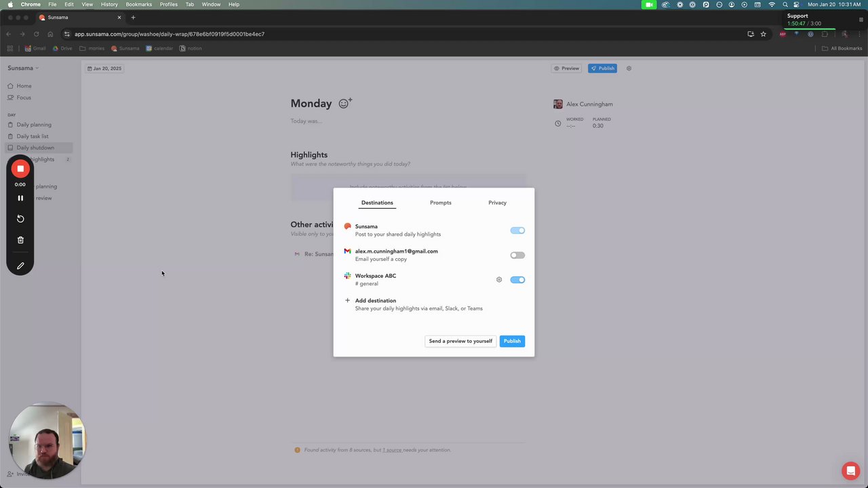This screenshot has height=488, width=868.
Task: Stop the screen recording
Action: (20, 169)
